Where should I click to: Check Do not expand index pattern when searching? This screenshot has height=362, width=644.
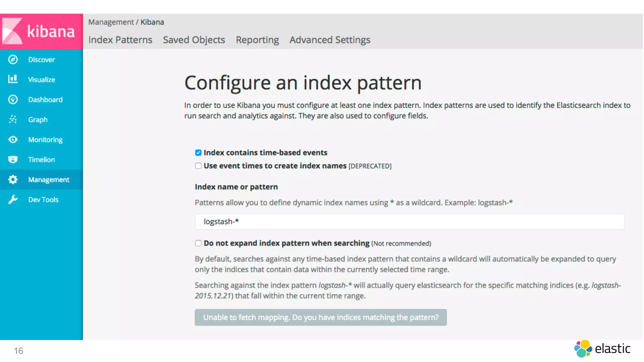coord(198,243)
